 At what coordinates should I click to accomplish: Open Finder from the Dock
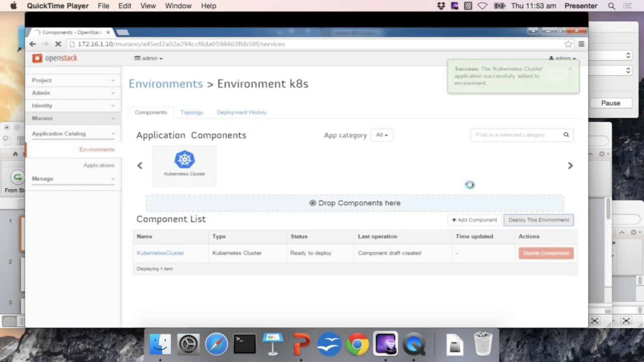point(160,344)
